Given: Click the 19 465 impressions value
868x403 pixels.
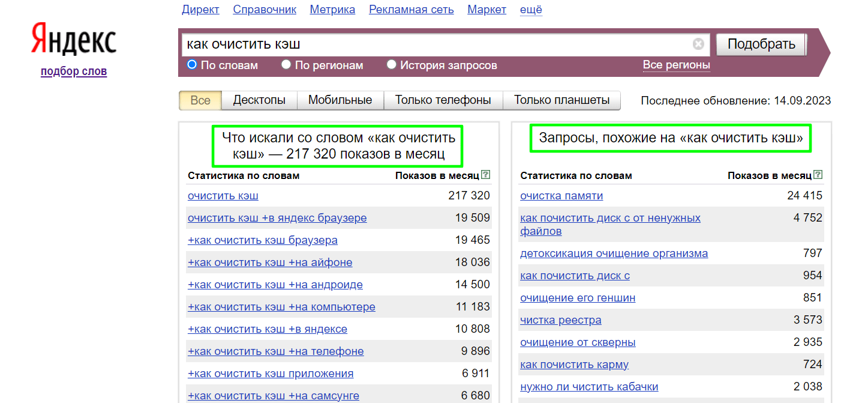Looking at the screenshot, I should (x=473, y=240).
